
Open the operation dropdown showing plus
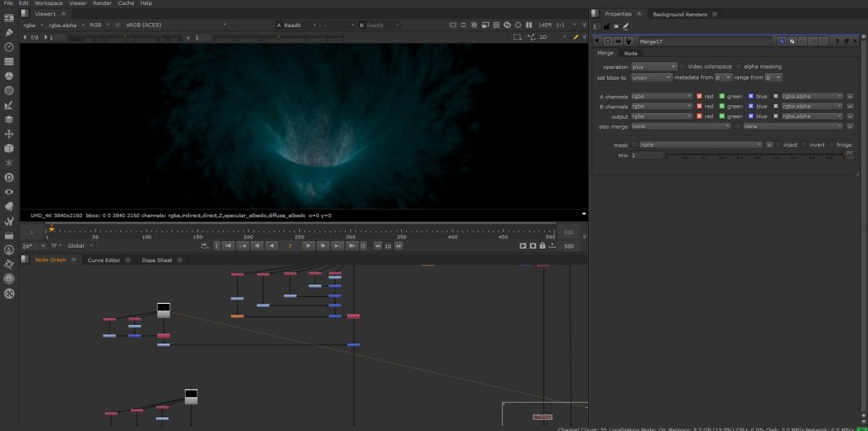pos(654,66)
